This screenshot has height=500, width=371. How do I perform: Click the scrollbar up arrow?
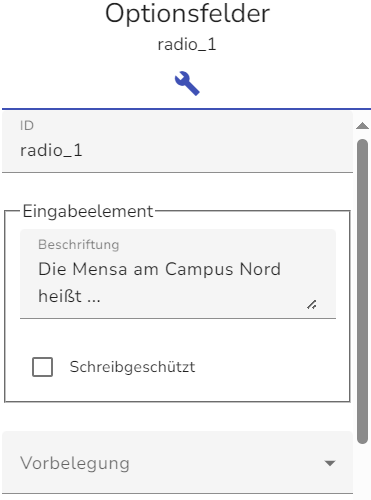[362, 126]
